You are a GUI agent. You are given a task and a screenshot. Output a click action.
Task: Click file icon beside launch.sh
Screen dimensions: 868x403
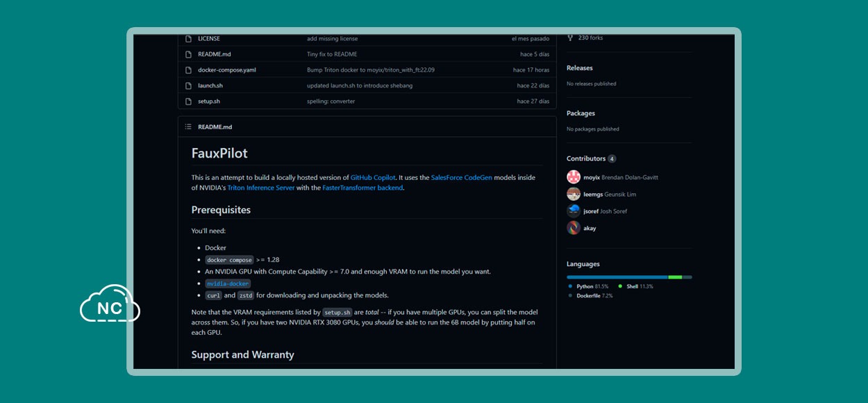188,85
